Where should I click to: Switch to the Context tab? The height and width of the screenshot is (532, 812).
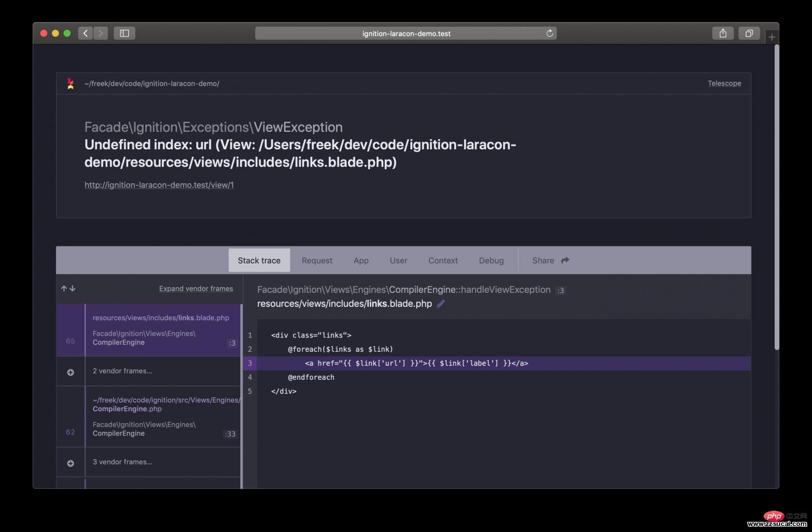(x=443, y=260)
